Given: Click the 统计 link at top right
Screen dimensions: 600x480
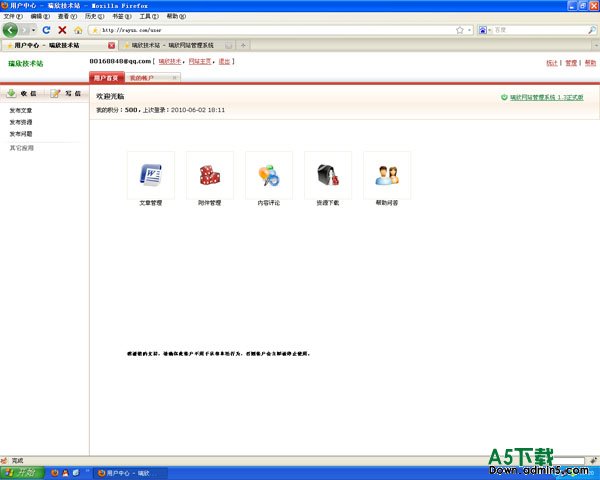Looking at the screenshot, I should [x=551, y=63].
